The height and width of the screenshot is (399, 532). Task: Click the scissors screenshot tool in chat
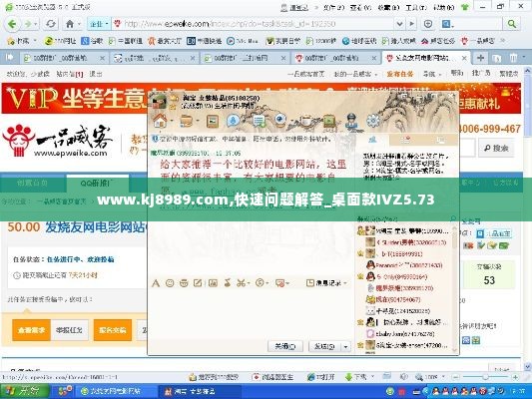241,282
